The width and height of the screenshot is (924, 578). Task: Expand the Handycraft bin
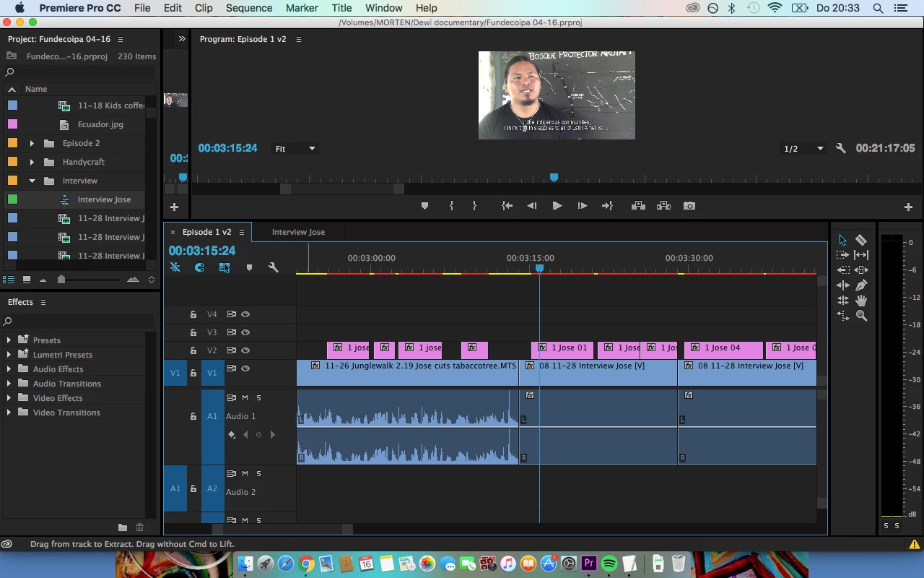[32, 162]
